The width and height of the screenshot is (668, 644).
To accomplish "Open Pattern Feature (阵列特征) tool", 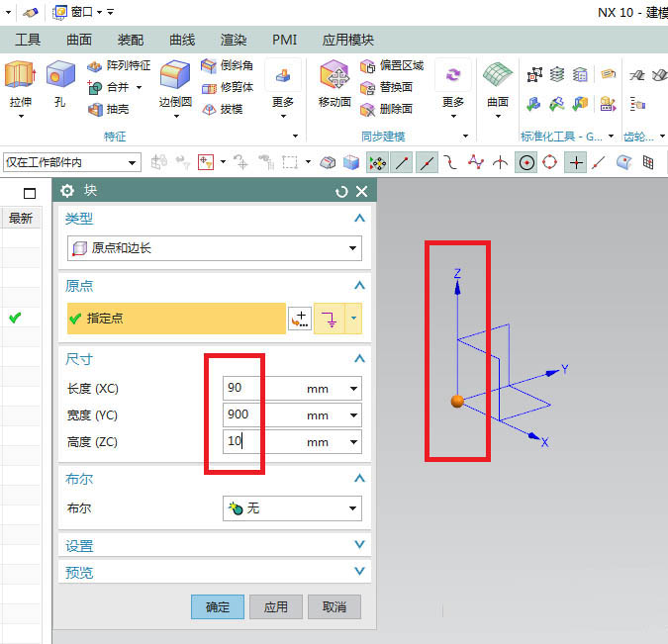I will 119,65.
